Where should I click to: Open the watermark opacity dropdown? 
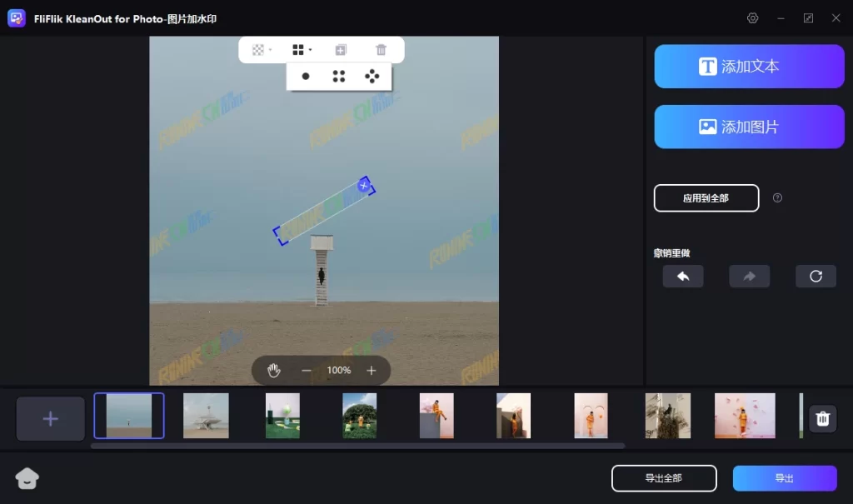[262, 50]
